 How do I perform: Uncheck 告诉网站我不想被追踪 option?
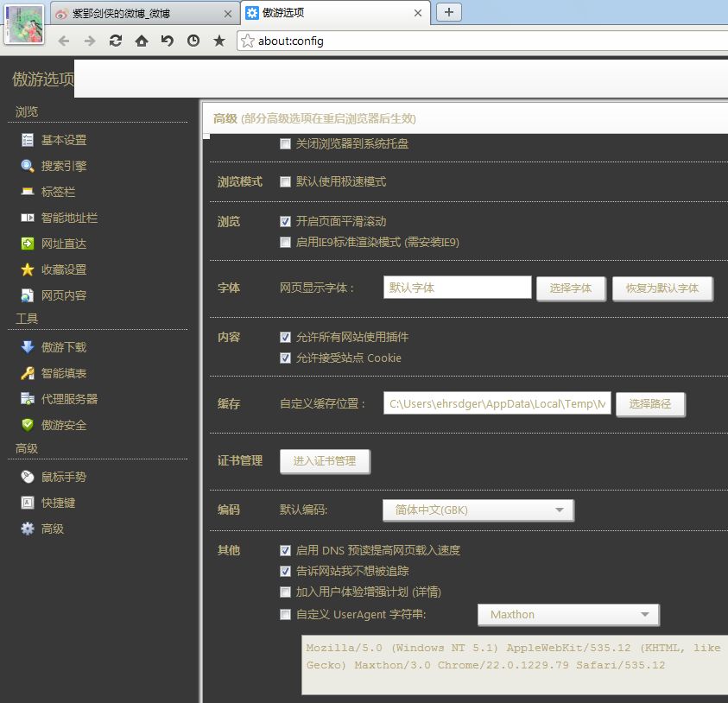point(285,572)
